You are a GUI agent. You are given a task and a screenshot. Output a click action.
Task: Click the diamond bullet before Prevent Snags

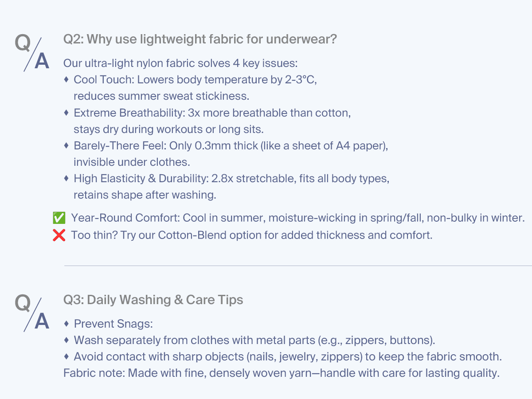pyautogui.click(x=66, y=324)
